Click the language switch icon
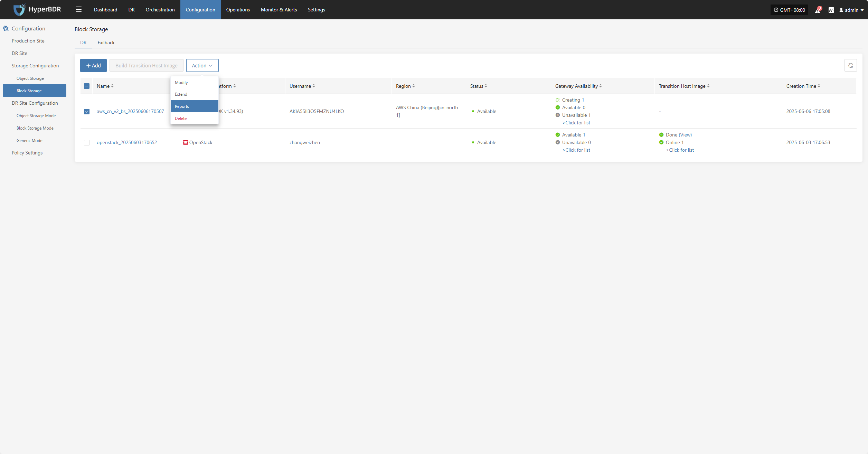The width and height of the screenshot is (868, 454). tap(831, 10)
